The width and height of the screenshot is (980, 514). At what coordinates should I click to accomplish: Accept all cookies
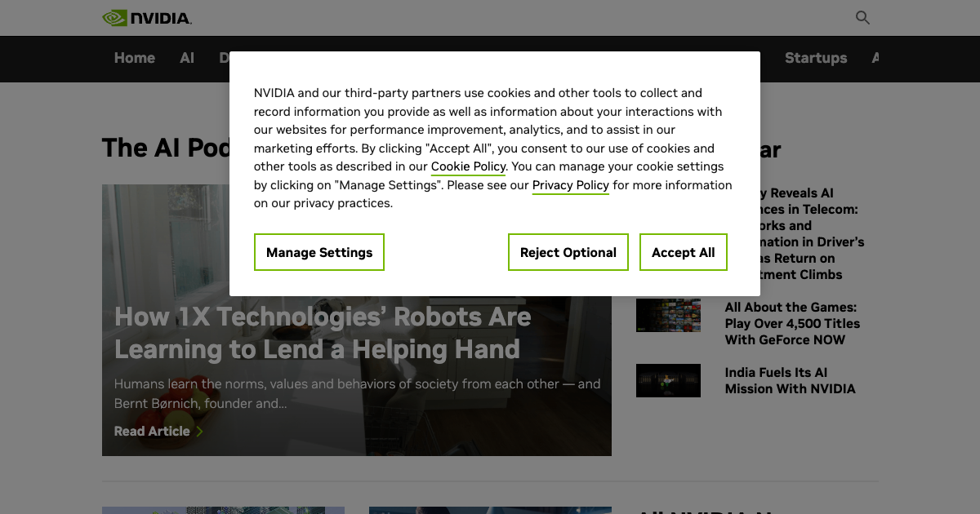tap(683, 252)
